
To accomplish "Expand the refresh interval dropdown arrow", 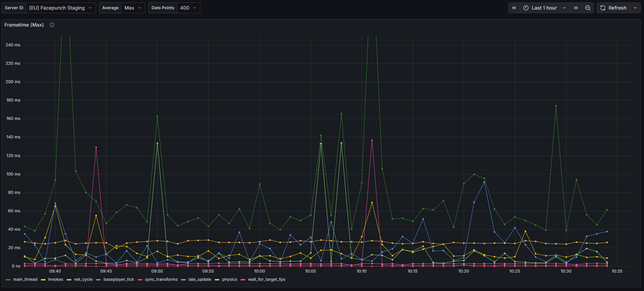I will [635, 8].
